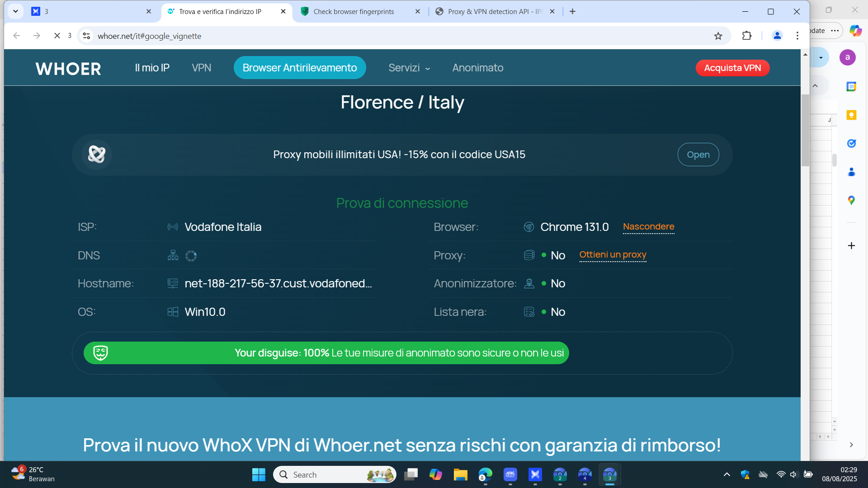Click the Ottieni un proxy link
Image resolution: width=868 pixels, height=488 pixels.
[613, 255]
